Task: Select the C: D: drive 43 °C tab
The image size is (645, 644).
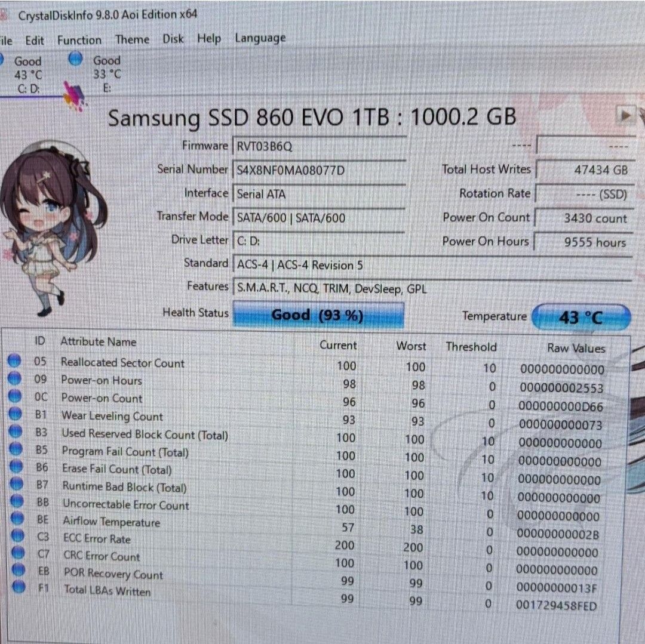Action: 23,75
